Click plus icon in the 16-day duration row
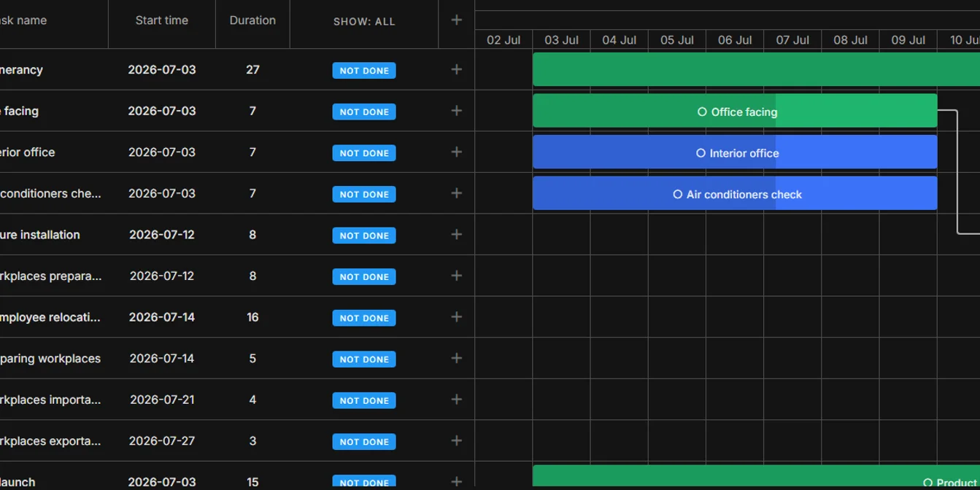Image resolution: width=980 pixels, height=490 pixels. tap(457, 317)
